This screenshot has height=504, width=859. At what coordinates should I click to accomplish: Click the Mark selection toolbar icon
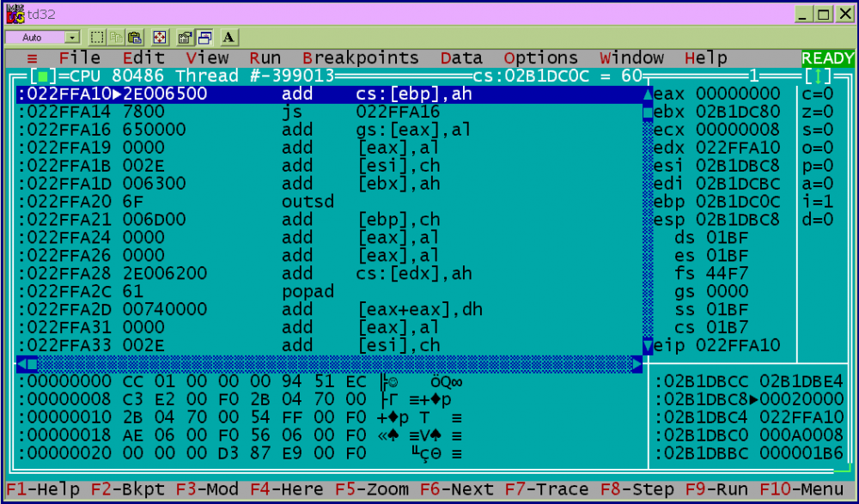click(97, 38)
